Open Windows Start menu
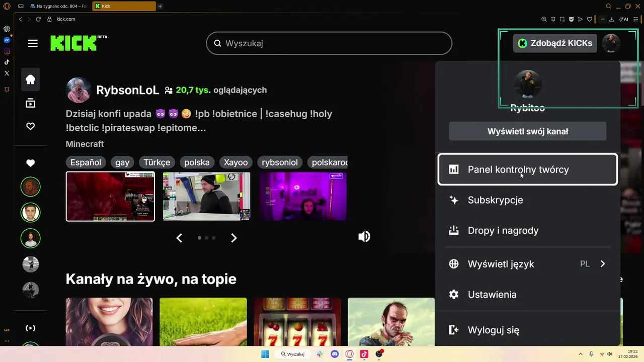644x362 pixels. pyautogui.click(x=265, y=354)
